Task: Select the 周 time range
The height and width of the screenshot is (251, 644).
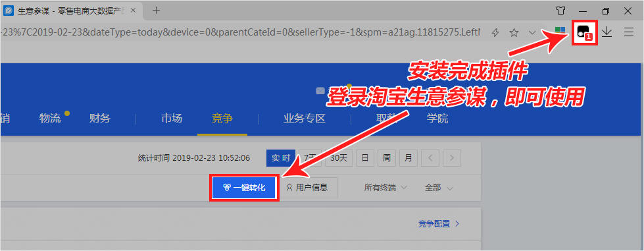Action: click(387, 158)
